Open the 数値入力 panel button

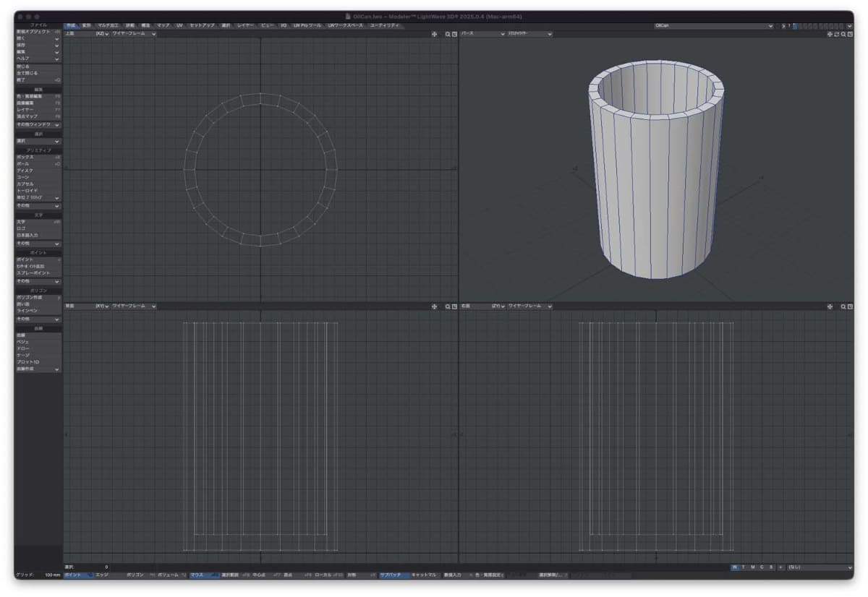coord(456,575)
